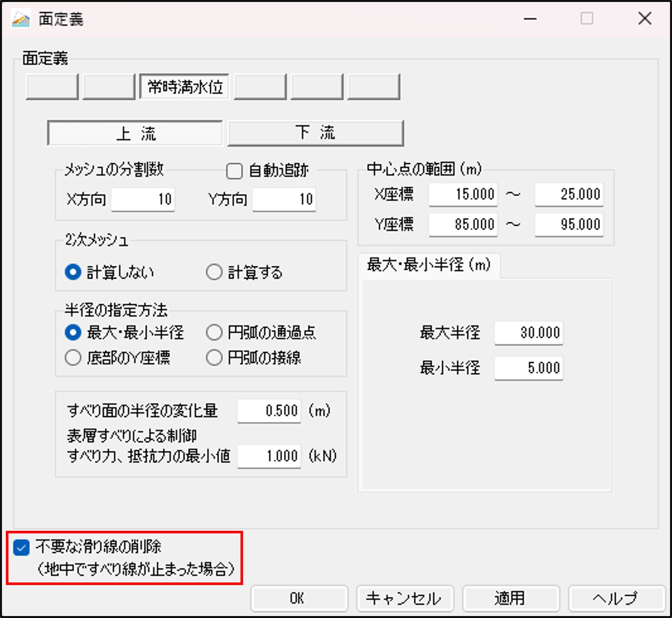
Task: Enable the 自動追跡 checkbox
Action: (x=234, y=171)
